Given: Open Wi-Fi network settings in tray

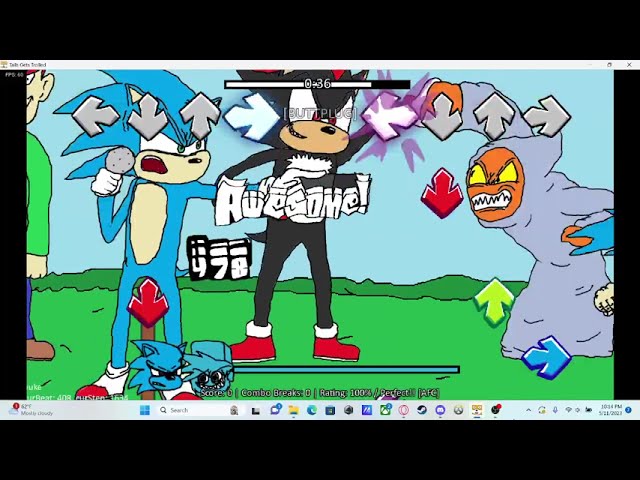Looking at the screenshot, I should 569,410.
